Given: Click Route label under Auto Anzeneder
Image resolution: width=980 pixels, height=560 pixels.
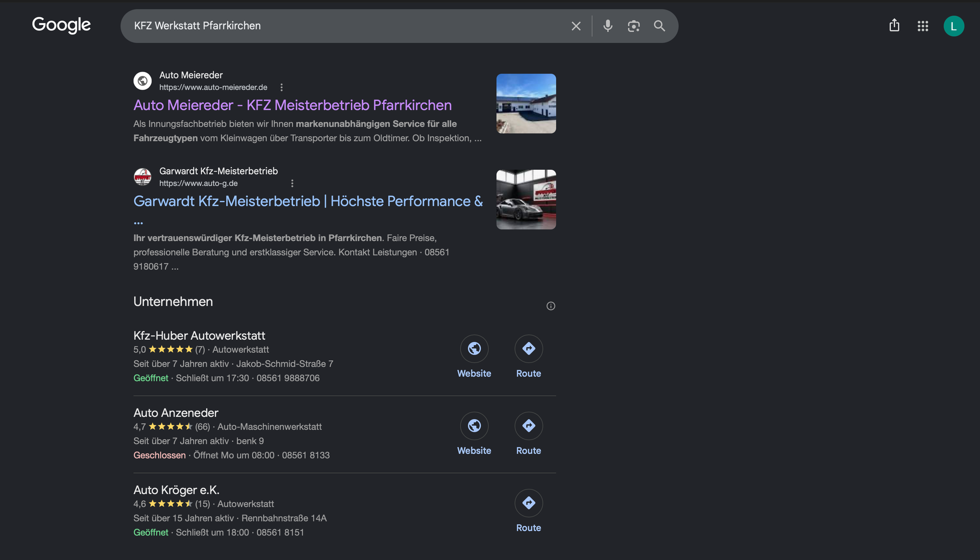Looking at the screenshot, I should (529, 451).
